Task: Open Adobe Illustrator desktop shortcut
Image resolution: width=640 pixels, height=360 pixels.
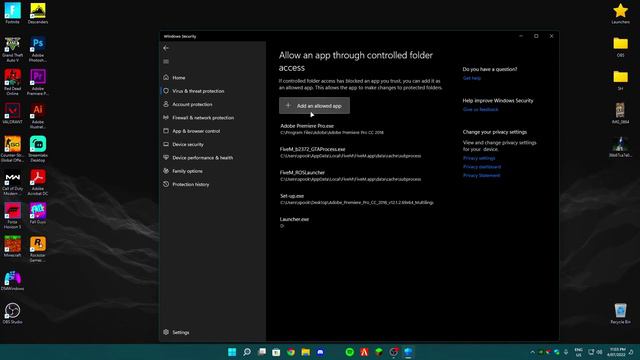Action: (x=38, y=116)
